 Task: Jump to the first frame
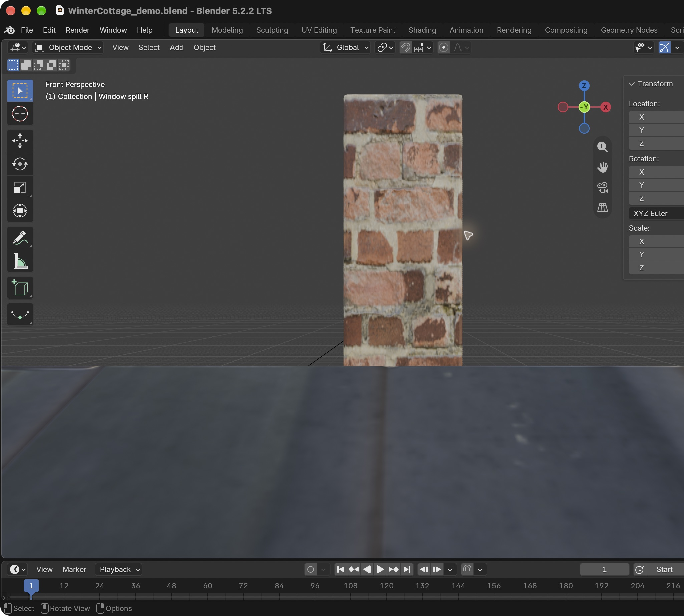[341, 569]
